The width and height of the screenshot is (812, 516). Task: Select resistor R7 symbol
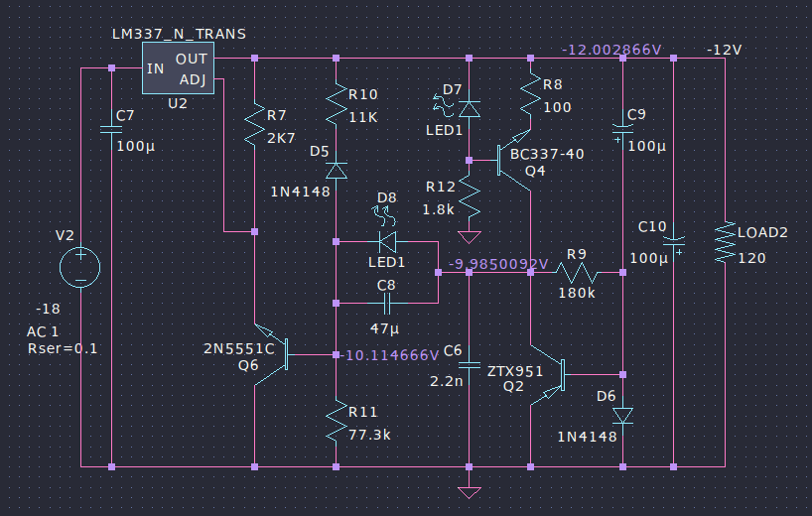click(x=254, y=125)
